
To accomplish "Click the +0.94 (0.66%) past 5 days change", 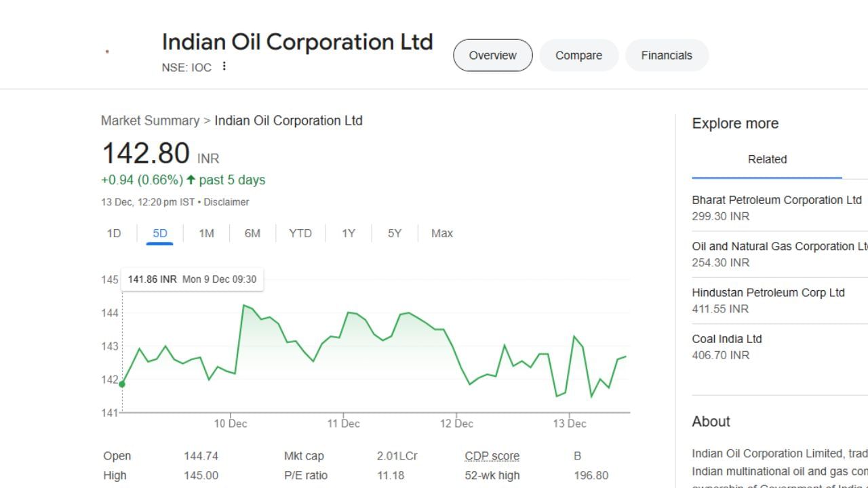I will coord(183,180).
